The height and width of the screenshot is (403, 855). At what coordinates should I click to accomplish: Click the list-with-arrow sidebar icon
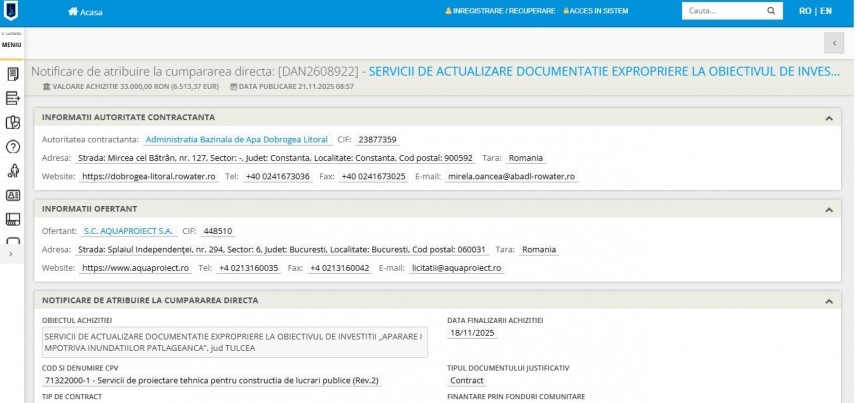pos(13,98)
